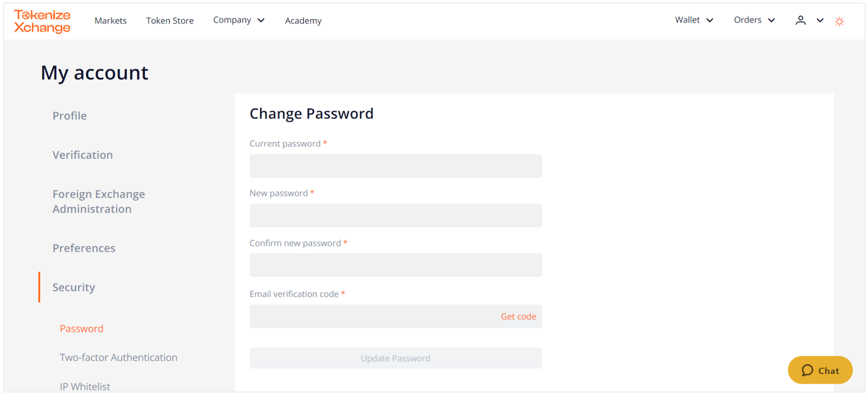This screenshot has width=868, height=395.
Task: Expand the Company dropdown menu
Action: tap(238, 20)
